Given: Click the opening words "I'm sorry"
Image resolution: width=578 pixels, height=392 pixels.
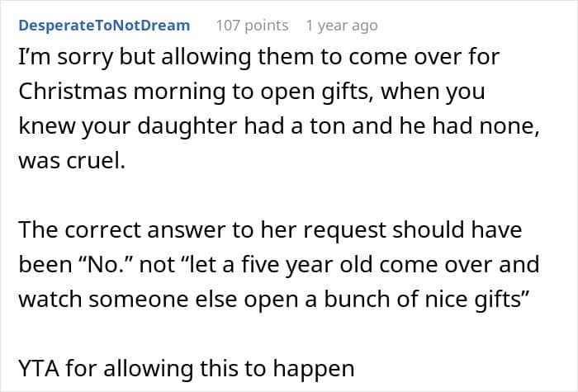Looking at the screenshot, I should pyautogui.click(x=54, y=59).
